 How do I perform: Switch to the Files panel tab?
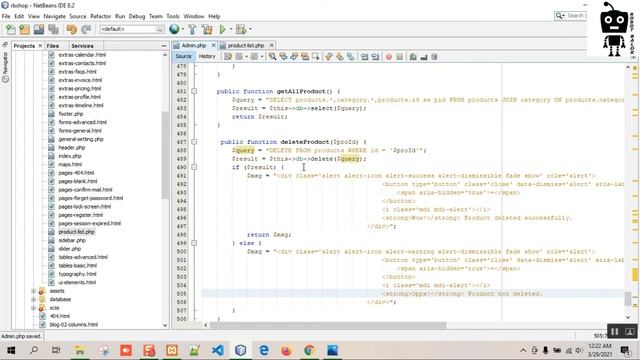(53, 46)
